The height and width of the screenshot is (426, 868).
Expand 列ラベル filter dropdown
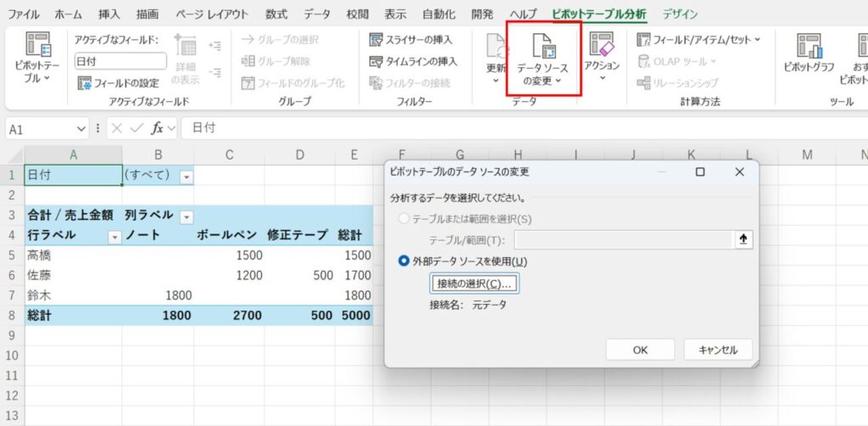click(x=186, y=216)
